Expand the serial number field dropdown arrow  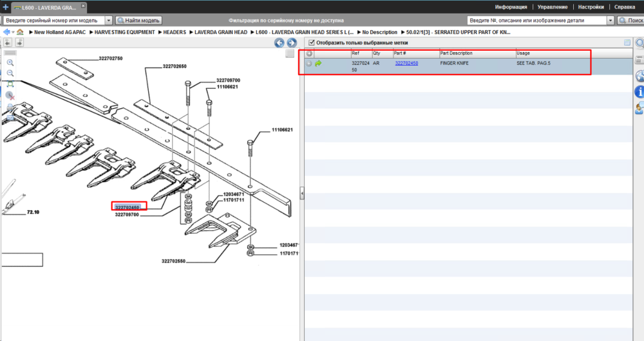(x=108, y=20)
